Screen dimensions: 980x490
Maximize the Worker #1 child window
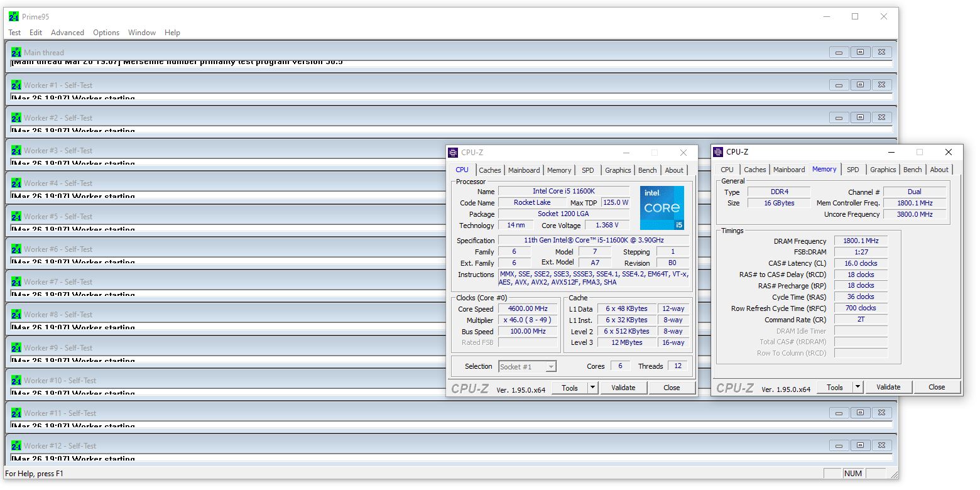(x=860, y=85)
